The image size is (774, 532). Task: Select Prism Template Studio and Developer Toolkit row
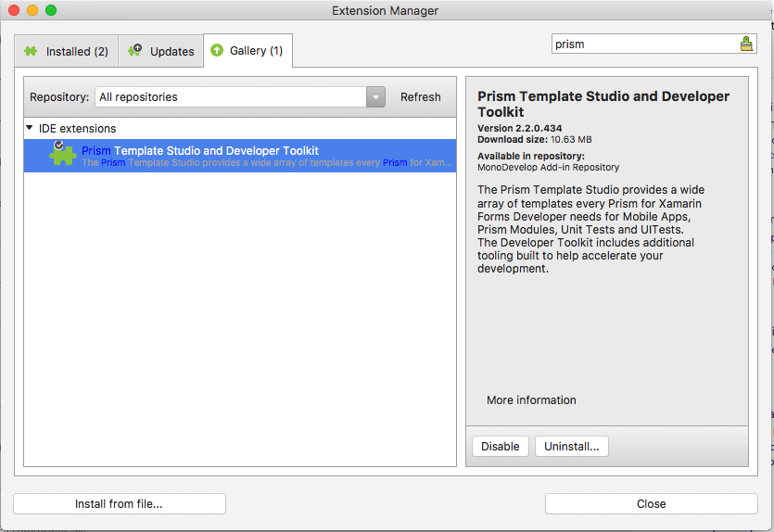click(240, 156)
